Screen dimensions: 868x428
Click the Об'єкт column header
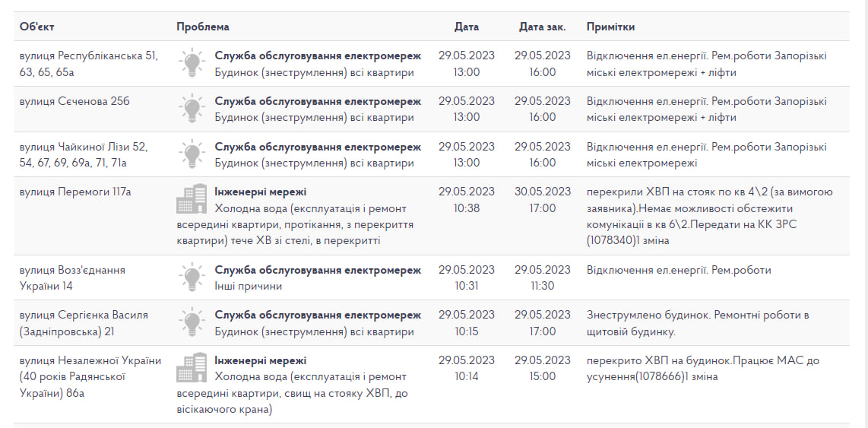click(x=37, y=27)
